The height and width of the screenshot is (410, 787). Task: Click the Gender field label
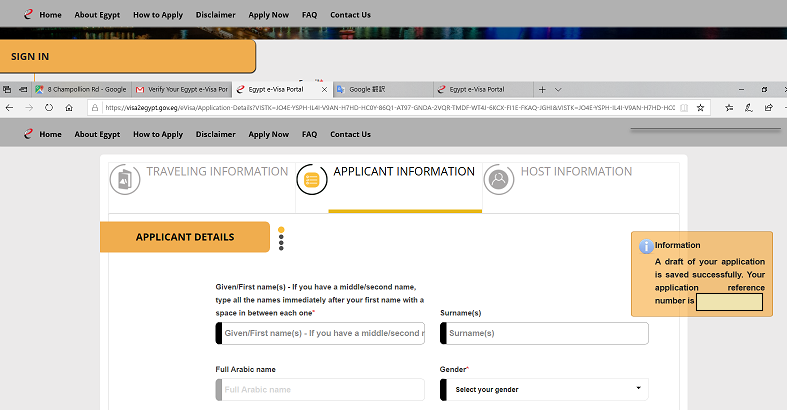[x=454, y=369]
